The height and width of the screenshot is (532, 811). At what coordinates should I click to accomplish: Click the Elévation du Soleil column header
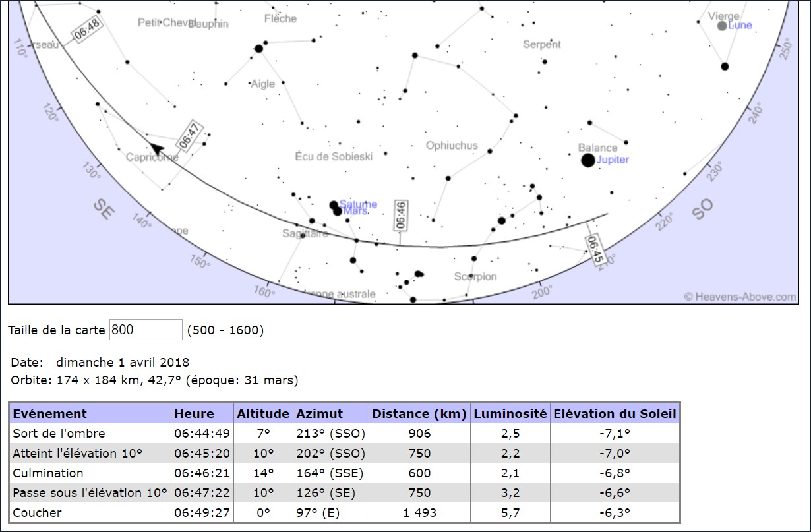(615, 413)
